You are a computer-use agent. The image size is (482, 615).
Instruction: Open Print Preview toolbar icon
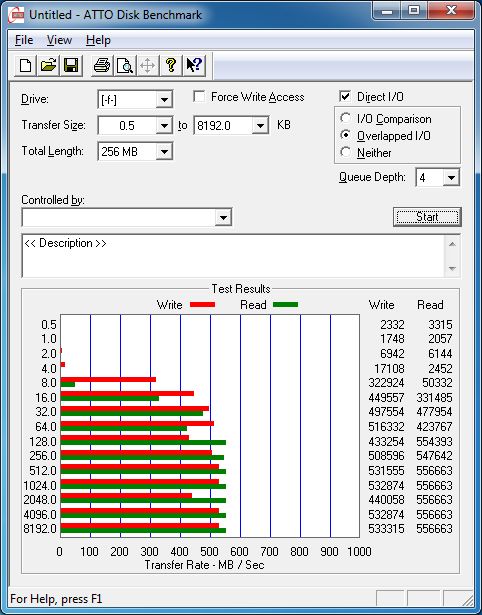point(125,65)
